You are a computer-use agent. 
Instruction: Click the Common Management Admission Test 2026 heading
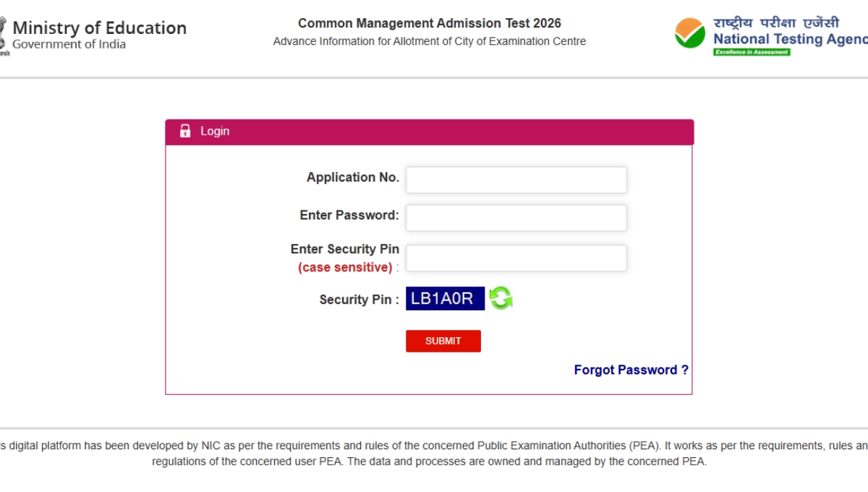tap(428, 22)
